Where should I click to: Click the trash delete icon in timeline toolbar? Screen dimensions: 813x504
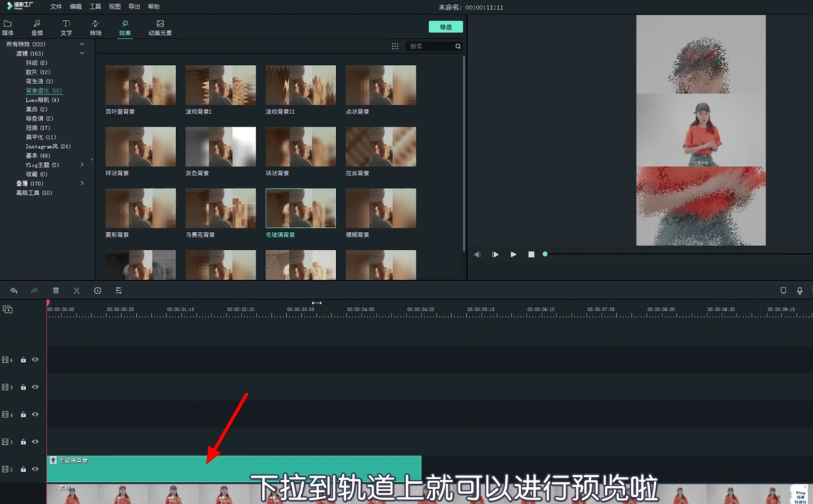point(55,290)
